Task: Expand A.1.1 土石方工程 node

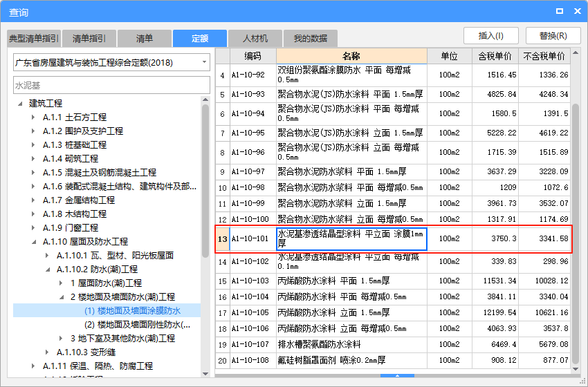Action: tap(33, 117)
